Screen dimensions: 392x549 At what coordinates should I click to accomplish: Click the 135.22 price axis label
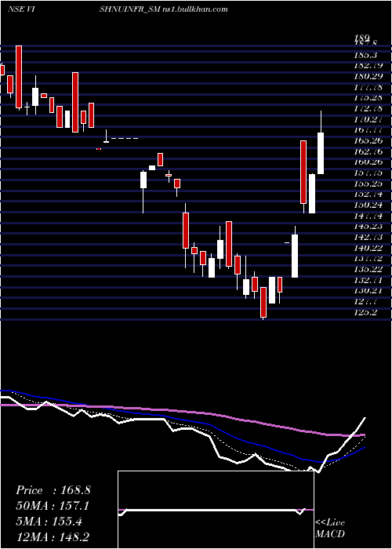368,269
